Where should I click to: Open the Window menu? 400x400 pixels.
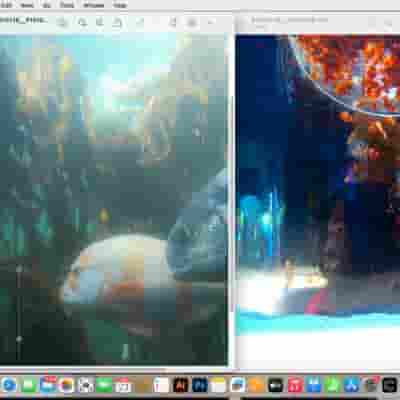tap(93, 5)
